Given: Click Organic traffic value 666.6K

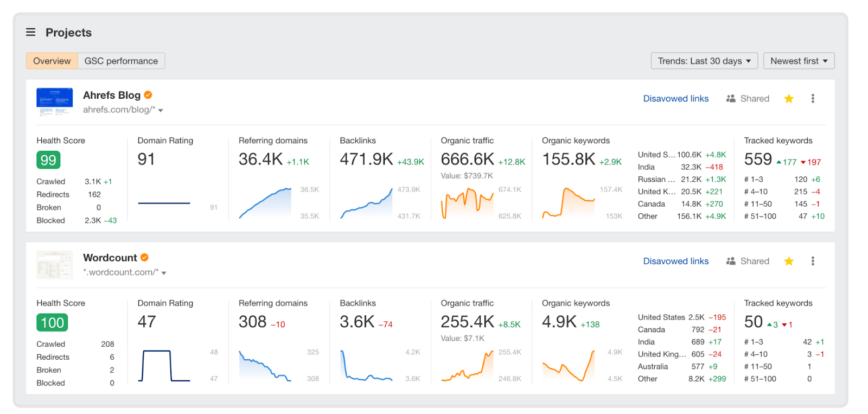Looking at the screenshot, I should [x=468, y=159].
